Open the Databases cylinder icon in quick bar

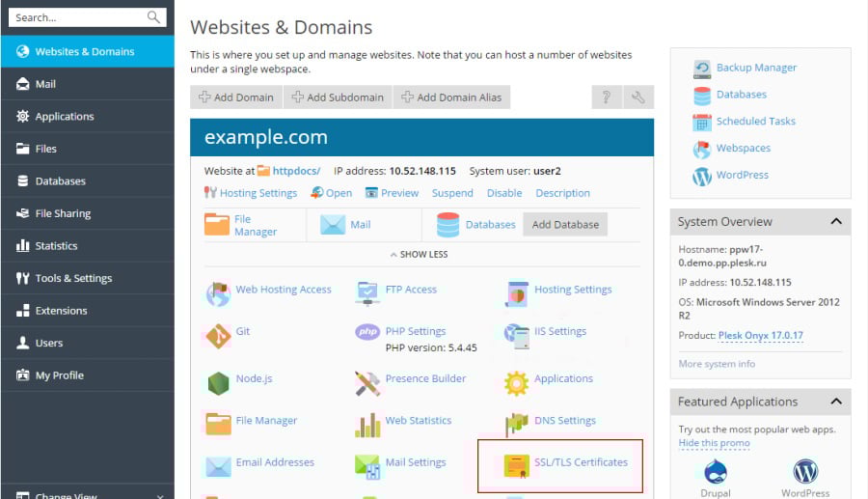pos(448,224)
